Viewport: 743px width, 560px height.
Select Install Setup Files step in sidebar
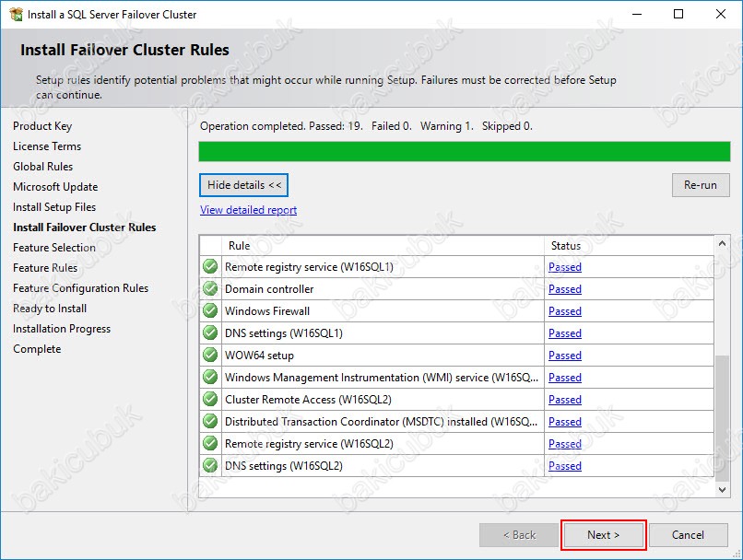tap(54, 207)
